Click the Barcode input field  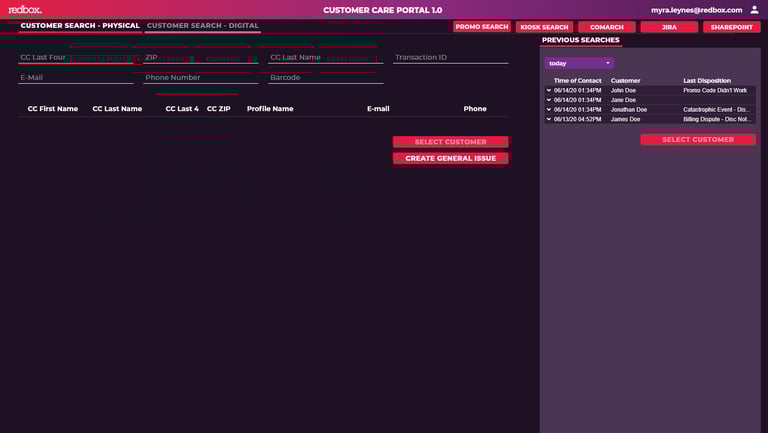[325, 77]
